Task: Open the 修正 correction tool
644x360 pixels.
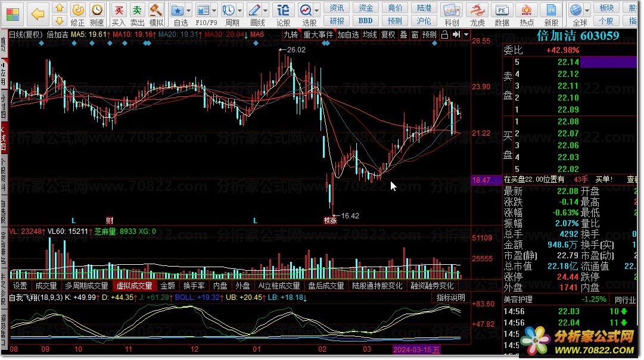Action: tap(77, 15)
